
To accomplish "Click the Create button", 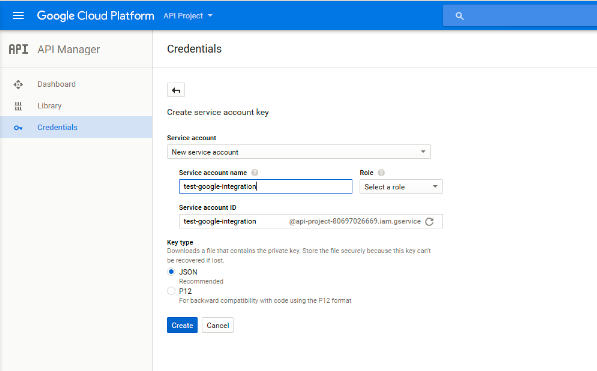I will (x=182, y=325).
